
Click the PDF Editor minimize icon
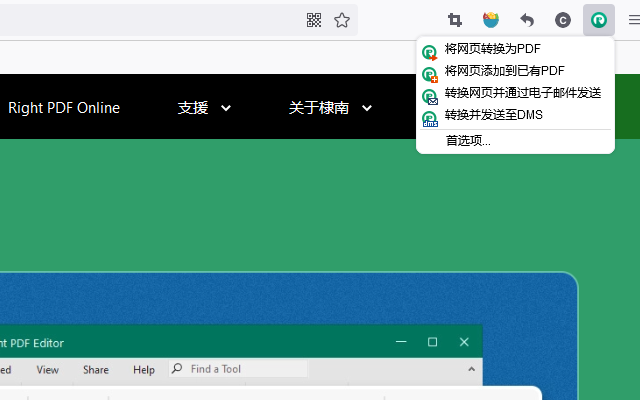click(x=401, y=342)
